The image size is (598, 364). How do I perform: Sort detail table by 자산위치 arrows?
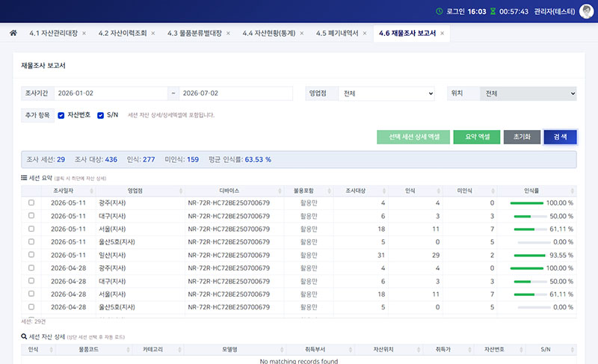[419, 350]
